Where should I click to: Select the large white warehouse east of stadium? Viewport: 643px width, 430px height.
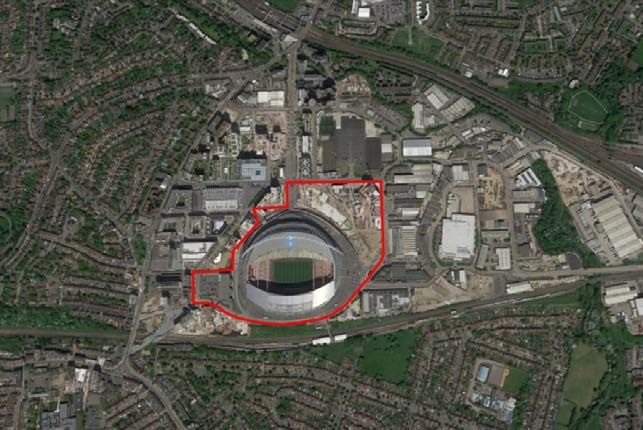click(458, 237)
